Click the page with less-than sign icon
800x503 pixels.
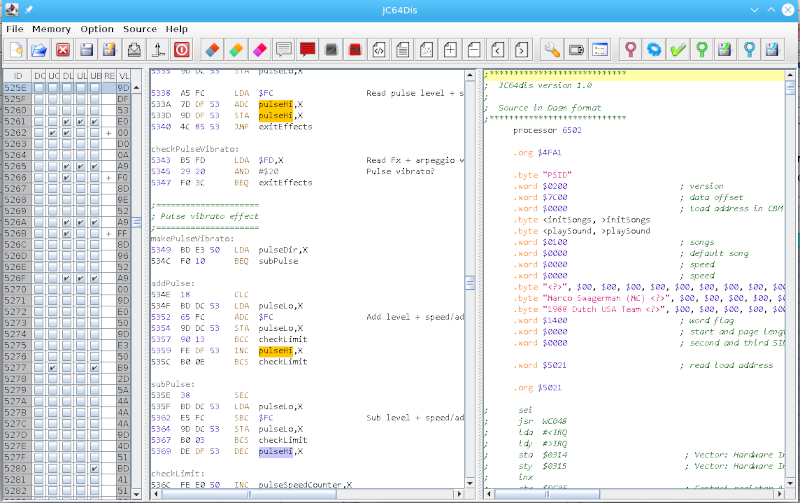497,49
